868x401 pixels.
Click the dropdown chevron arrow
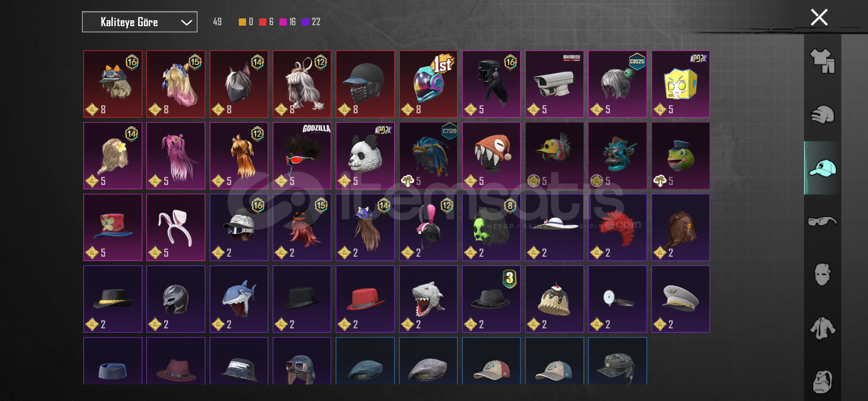pos(186,22)
